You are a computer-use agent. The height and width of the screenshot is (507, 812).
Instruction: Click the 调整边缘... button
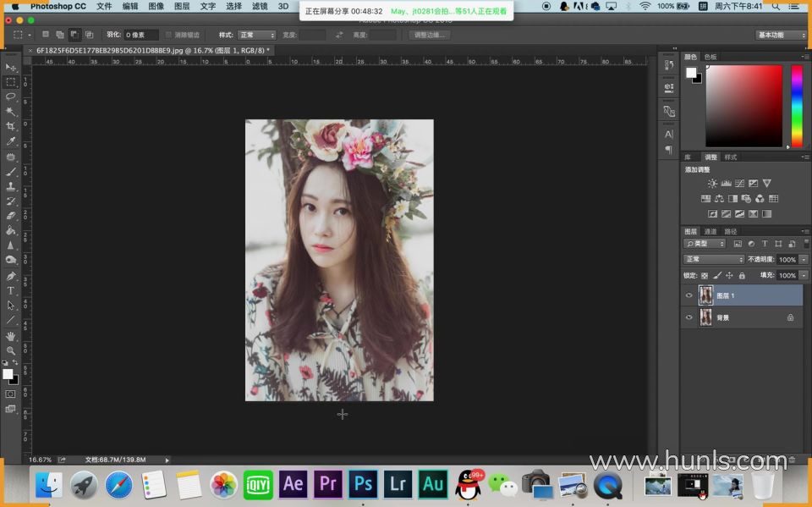coord(430,35)
